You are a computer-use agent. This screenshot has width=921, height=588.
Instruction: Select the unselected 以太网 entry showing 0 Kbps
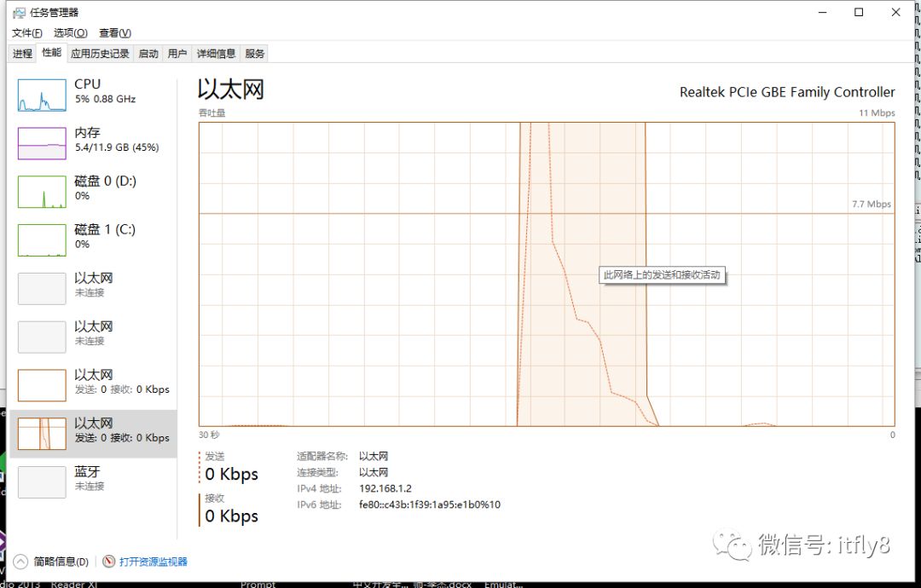click(x=94, y=385)
